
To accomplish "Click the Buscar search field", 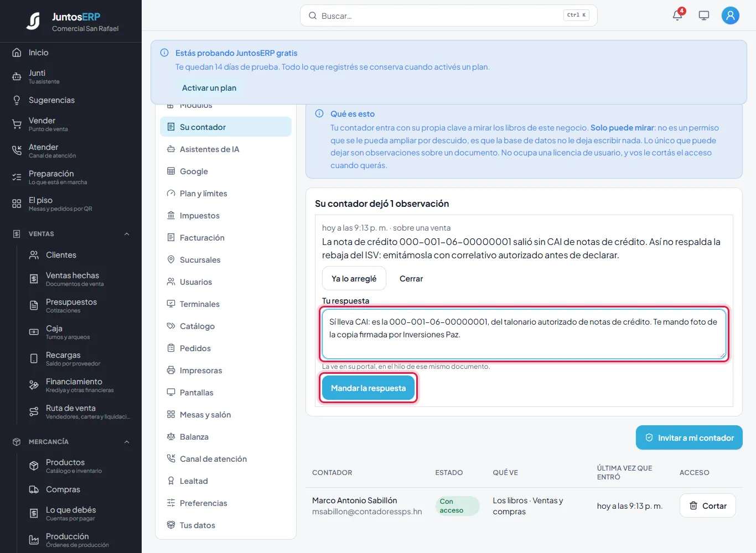I will (x=448, y=15).
